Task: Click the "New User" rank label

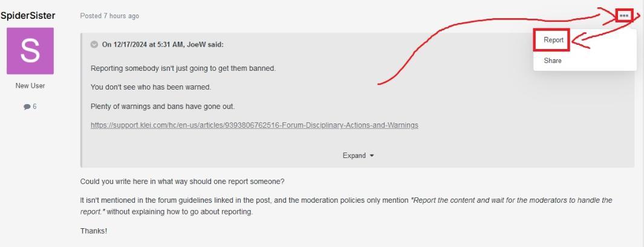Action: [x=30, y=86]
